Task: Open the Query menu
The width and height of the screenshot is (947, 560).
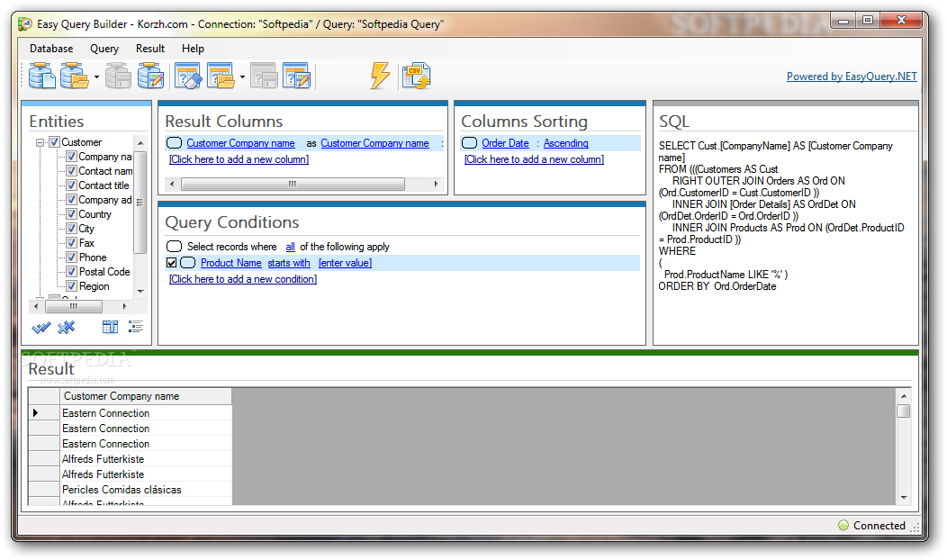Action: 104,49
